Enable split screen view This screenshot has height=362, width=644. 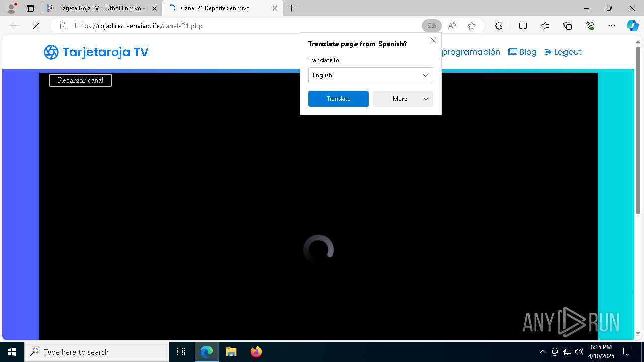[x=523, y=26]
